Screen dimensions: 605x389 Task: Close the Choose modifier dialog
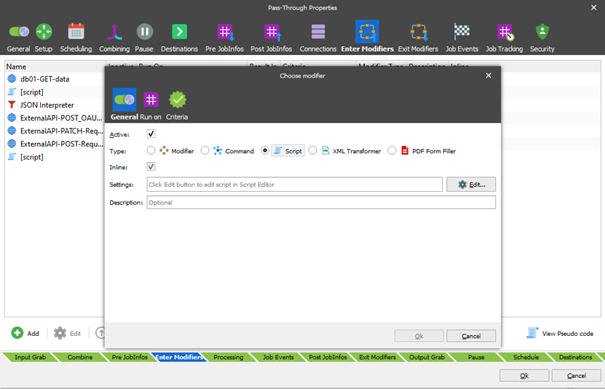click(x=488, y=76)
